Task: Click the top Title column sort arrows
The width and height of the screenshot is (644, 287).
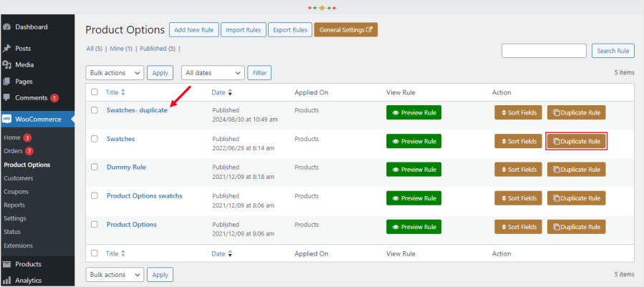Action: click(122, 92)
